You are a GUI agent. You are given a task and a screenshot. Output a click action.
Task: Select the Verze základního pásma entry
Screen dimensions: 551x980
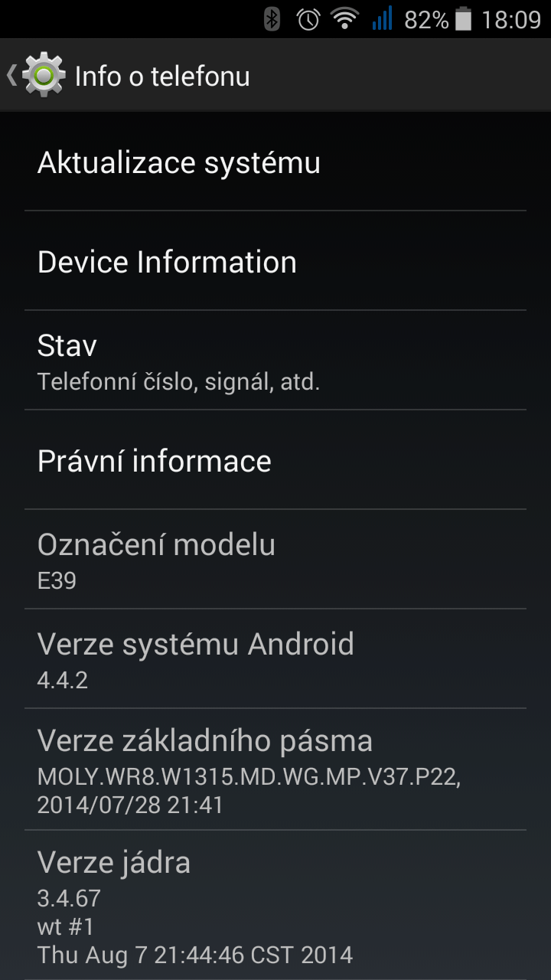click(275, 769)
